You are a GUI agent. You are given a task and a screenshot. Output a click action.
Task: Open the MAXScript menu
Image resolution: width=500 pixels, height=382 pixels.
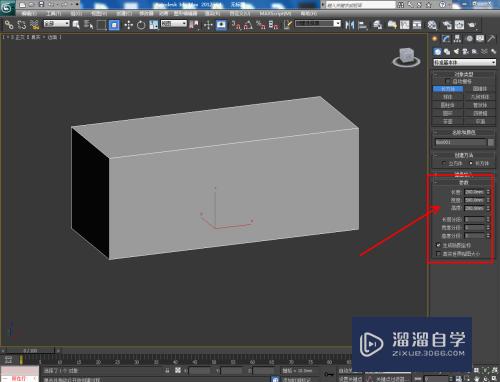275,13
